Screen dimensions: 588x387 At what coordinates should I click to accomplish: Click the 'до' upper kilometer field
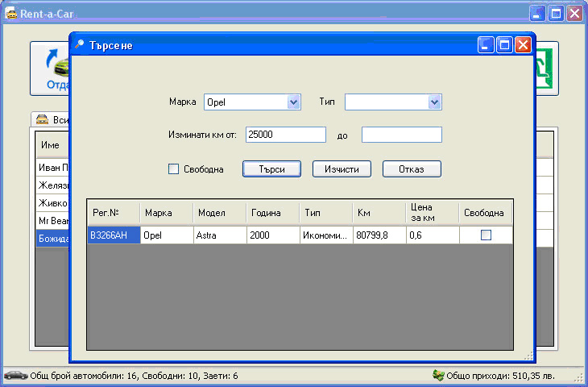pos(402,135)
